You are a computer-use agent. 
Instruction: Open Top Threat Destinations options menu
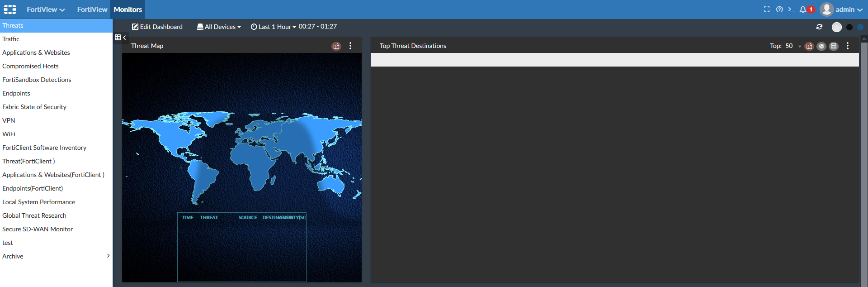point(848,46)
